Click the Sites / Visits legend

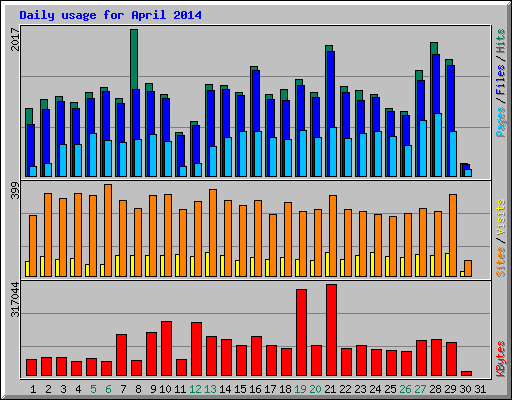pos(501,238)
